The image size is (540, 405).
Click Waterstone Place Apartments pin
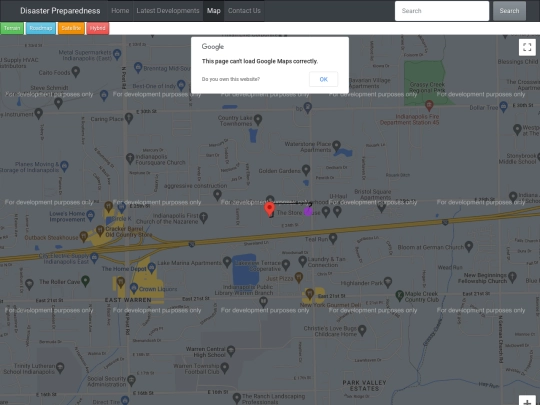coord(336,145)
